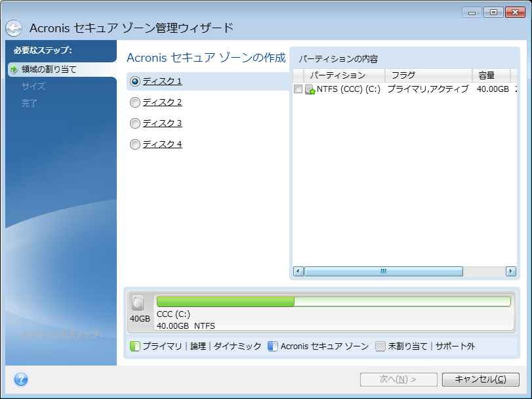Viewport: 532px width, 399px height.
Task: Select the ディスク 1 radio button
Action: click(135, 81)
